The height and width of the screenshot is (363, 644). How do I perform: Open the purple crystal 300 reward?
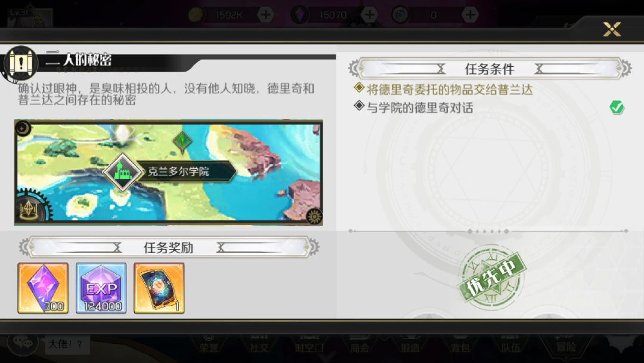[x=43, y=288]
